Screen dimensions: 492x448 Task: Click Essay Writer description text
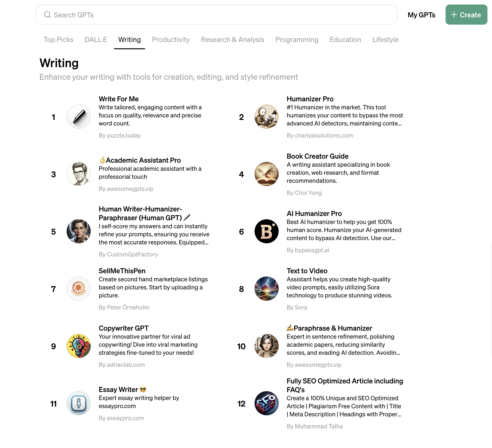point(139,402)
